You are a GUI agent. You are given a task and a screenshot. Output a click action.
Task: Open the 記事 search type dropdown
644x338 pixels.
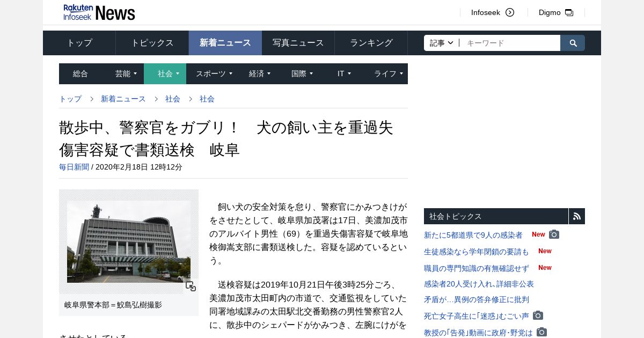coord(442,43)
